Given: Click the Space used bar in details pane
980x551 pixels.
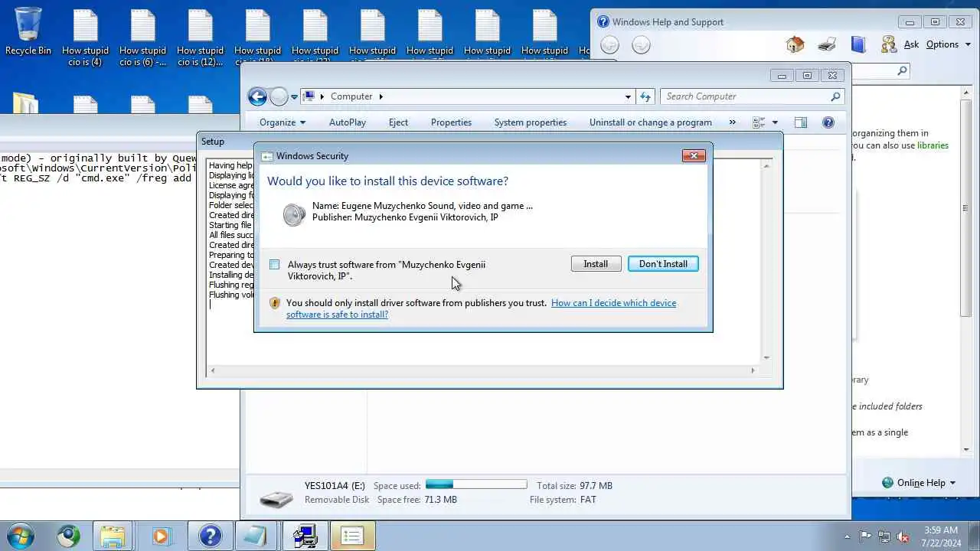Looking at the screenshot, I should pyautogui.click(x=476, y=484).
